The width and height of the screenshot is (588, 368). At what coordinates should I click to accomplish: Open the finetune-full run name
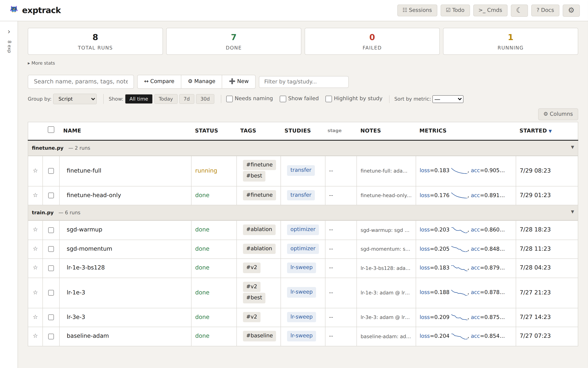(84, 171)
